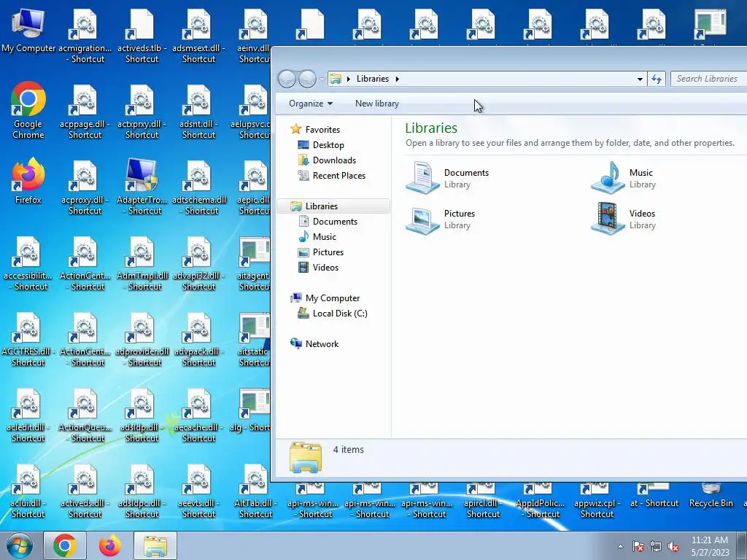Select the AdmTmpl.dll shortcut on the desktop
Viewport: 747px width, 560px height.
[142, 262]
